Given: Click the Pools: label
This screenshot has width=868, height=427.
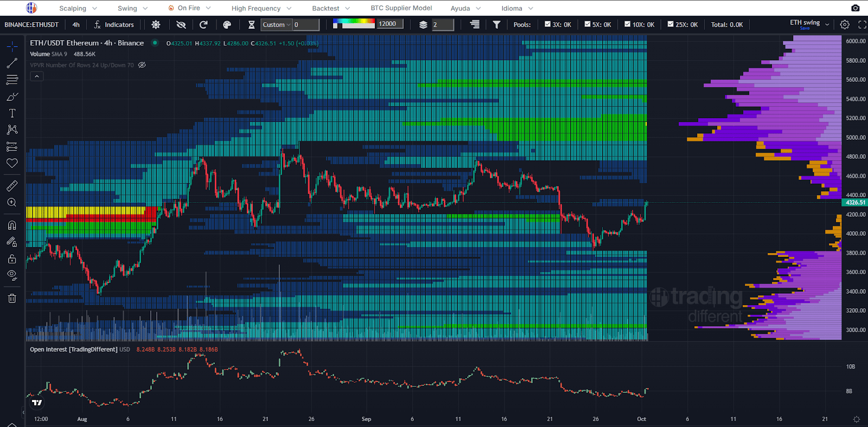Looking at the screenshot, I should pos(522,24).
